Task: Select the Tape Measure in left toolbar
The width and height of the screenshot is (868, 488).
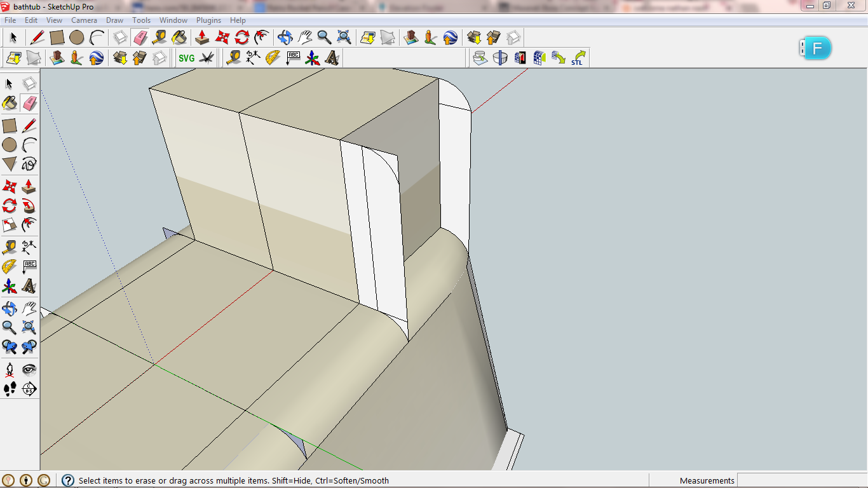Action: [x=10, y=247]
